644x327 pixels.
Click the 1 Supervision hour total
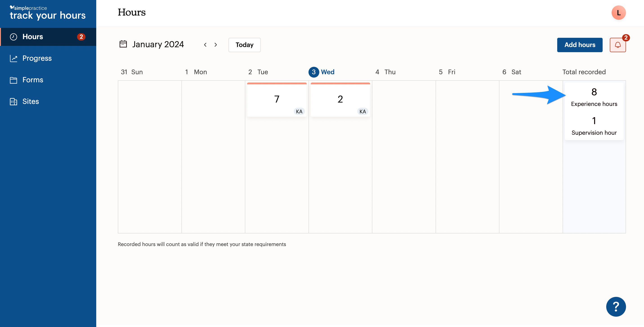click(x=594, y=126)
